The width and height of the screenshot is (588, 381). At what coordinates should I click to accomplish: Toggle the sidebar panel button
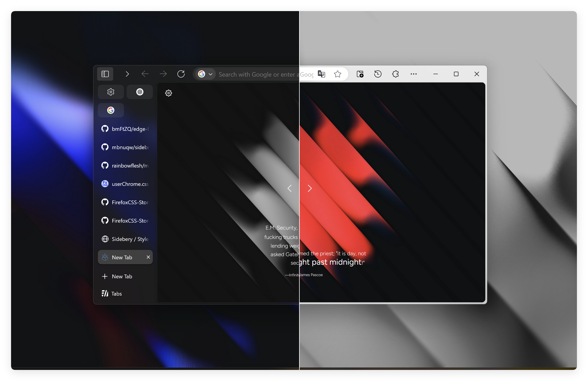pyautogui.click(x=105, y=74)
